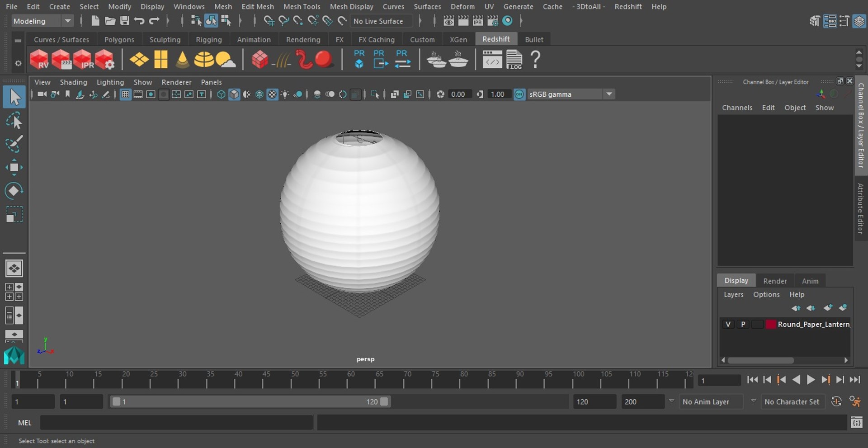Click the viewport gamma value 1.00 field
The height and width of the screenshot is (448, 868).
click(500, 94)
